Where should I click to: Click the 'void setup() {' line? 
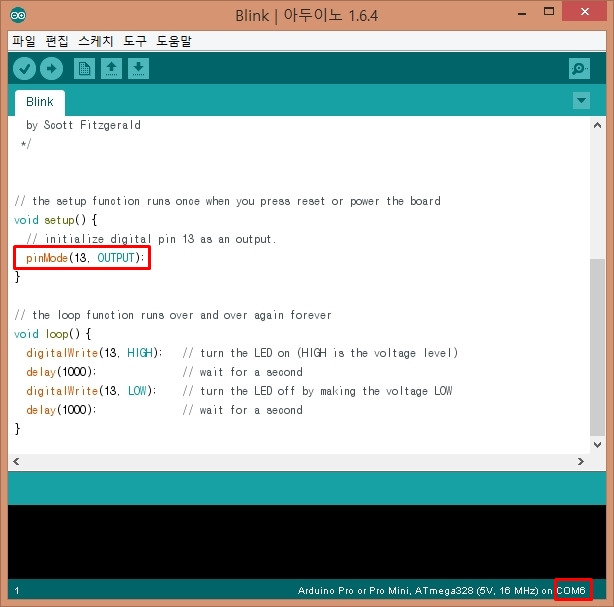55,220
